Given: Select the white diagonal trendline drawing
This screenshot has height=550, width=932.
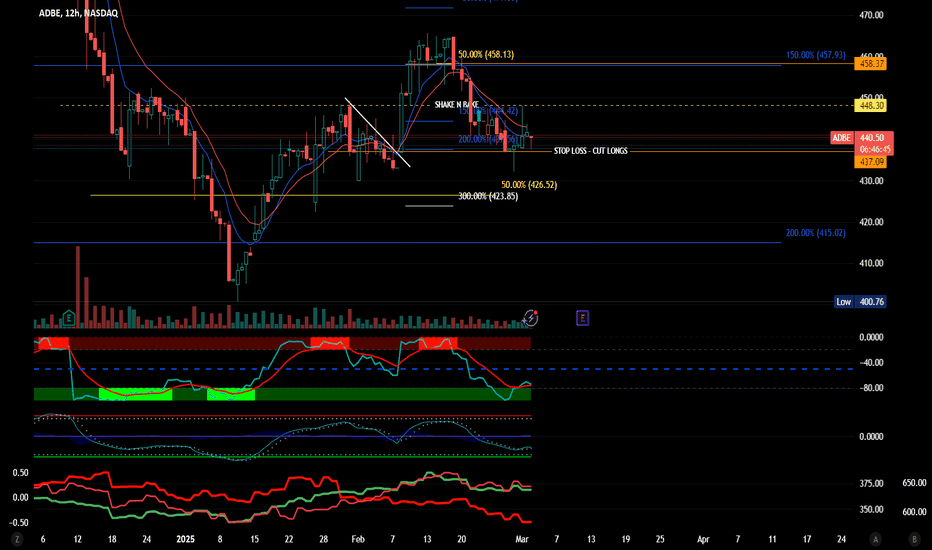Looking at the screenshot, I should click(x=377, y=132).
